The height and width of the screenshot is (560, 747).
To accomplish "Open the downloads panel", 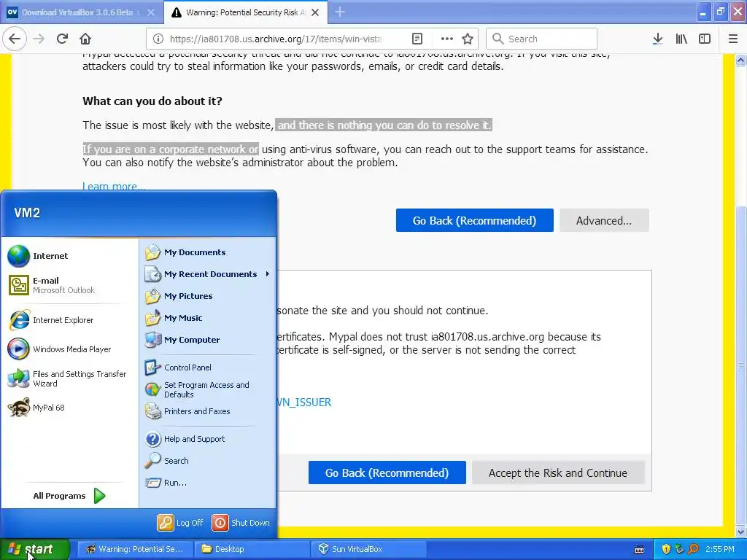I will 657,39.
